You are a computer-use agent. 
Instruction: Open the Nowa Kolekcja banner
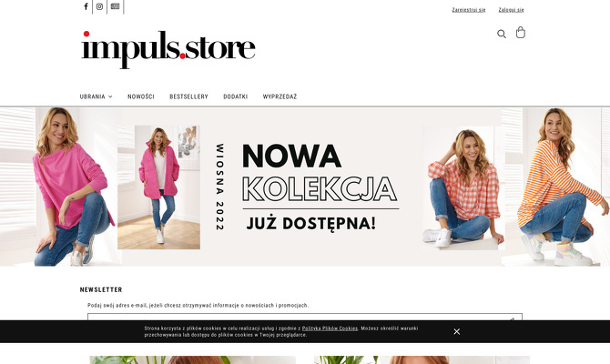click(x=305, y=187)
